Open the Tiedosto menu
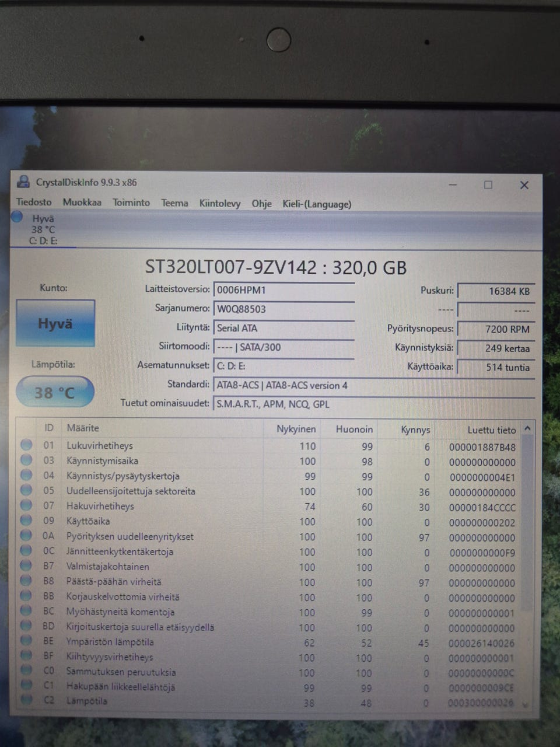 click(x=34, y=202)
